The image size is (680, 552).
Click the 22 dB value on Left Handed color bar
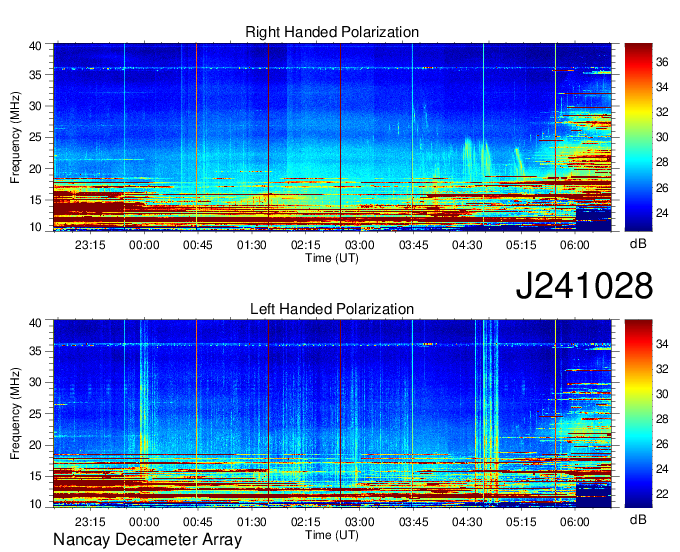click(x=662, y=494)
